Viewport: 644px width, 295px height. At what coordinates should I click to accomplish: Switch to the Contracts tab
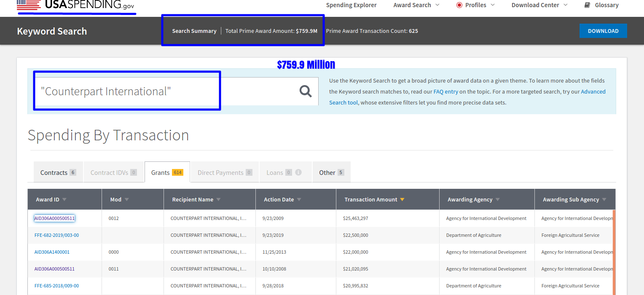coord(58,172)
